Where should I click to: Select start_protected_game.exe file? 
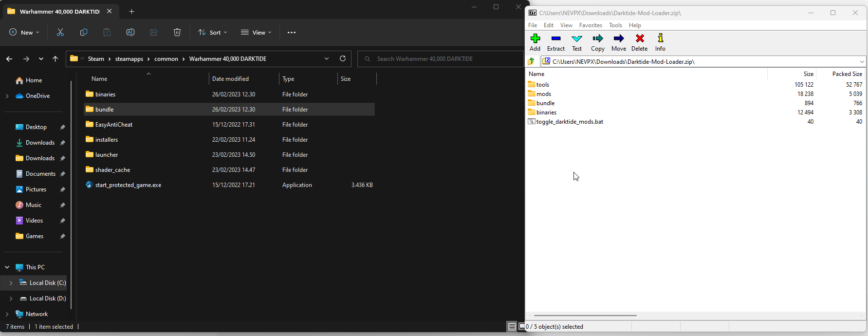[229, 185]
